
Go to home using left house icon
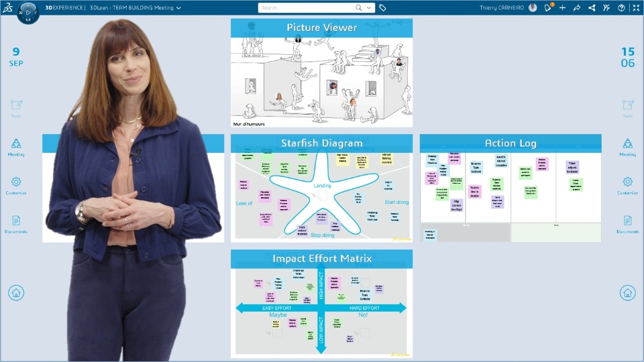pos(16,292)
